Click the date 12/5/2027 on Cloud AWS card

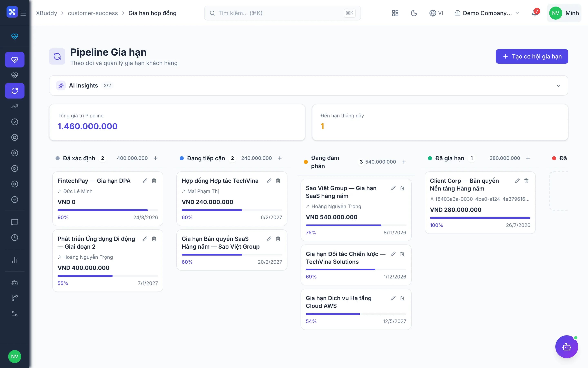395,321
